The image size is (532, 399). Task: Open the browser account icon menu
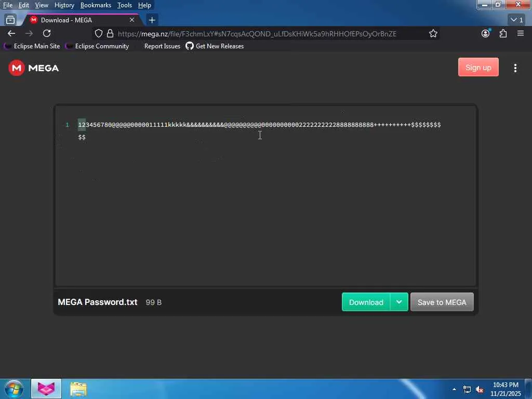(x=486, y=33)
